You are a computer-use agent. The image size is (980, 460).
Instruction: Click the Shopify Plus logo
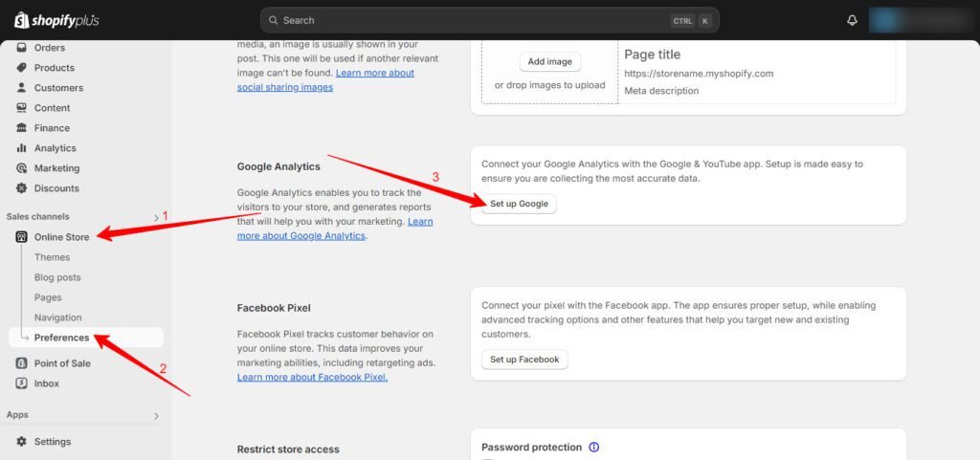tap(56, 21)
